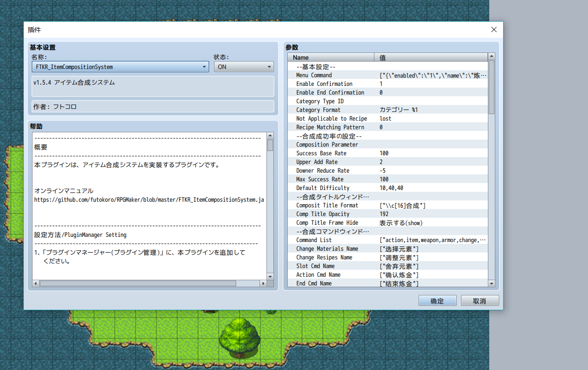588x370 pixels.
Task: Click help text vertical scroll up arrow
Action: coord(270,136)
